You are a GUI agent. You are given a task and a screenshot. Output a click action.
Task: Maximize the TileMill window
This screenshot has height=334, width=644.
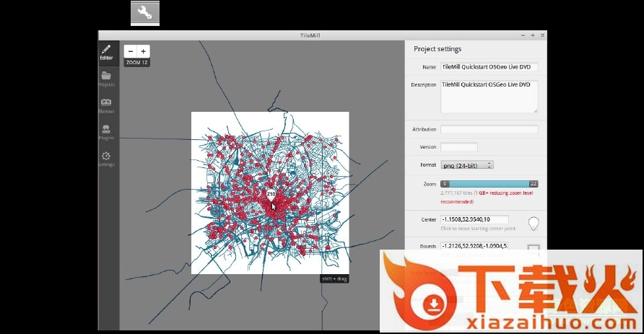[x=533, y=35]
